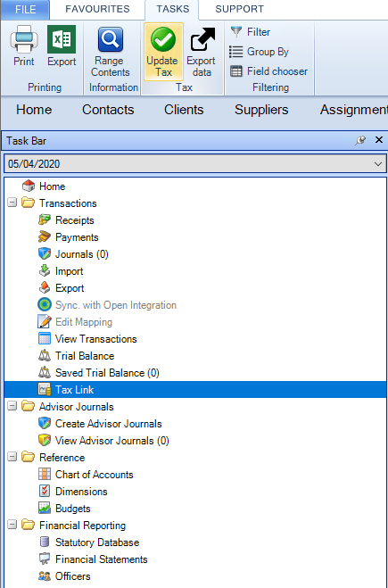The image size is (388, 588).
Task: Click the Filter funnel icon
Action: 236,32
